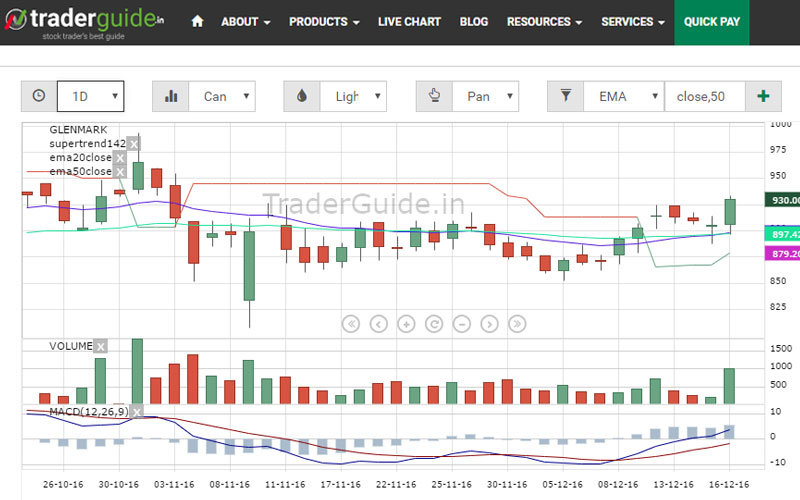Open the PRODUCTS menu

click(324, 22)
